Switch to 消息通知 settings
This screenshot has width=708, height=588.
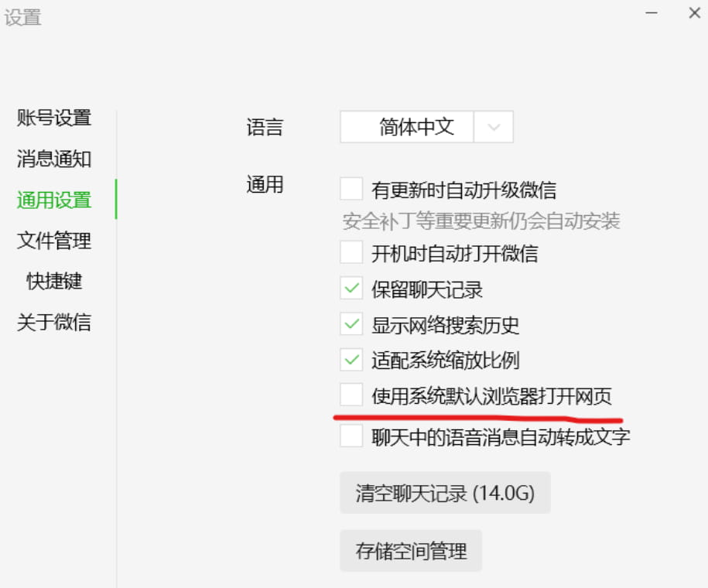[53, 159]
